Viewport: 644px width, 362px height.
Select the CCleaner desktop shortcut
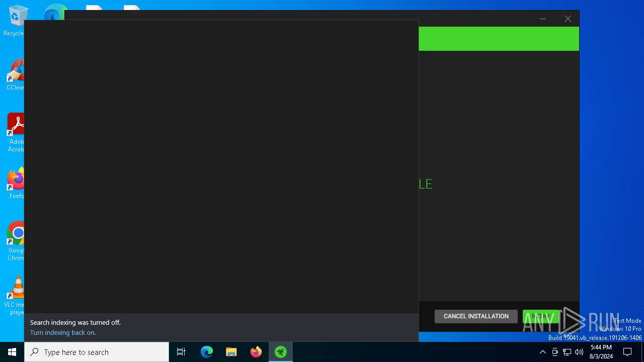coord(15,75)
